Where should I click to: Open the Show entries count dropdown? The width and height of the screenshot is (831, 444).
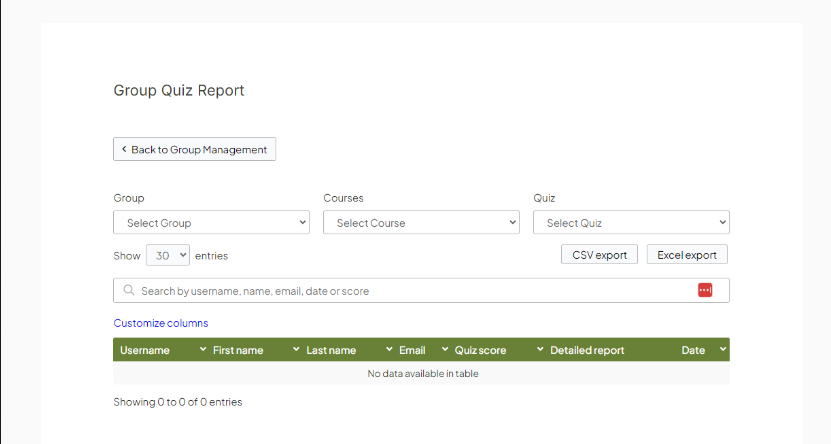pos(167,255)
